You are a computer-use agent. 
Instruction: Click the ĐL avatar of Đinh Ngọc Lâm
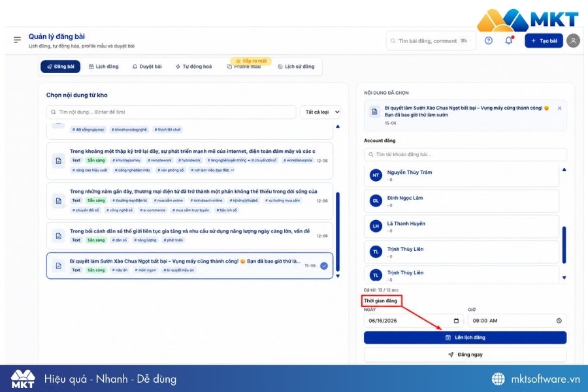[376, 201]
